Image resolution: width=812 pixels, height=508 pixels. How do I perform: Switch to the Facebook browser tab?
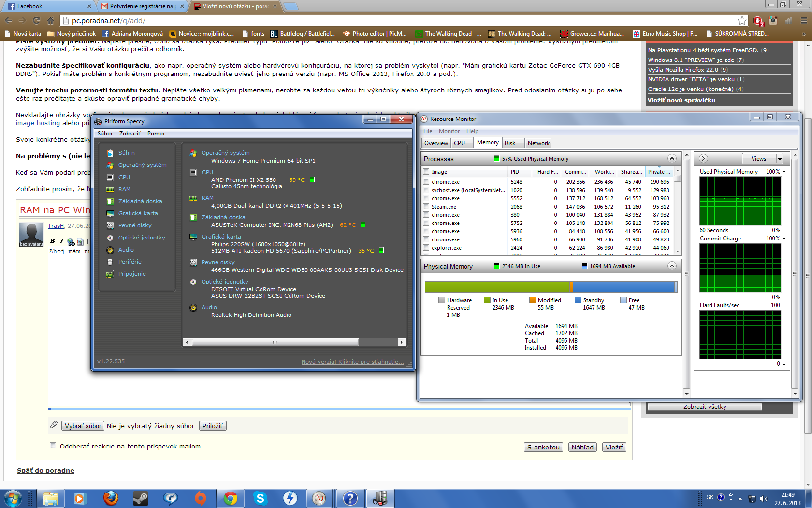tap(48, 6)
